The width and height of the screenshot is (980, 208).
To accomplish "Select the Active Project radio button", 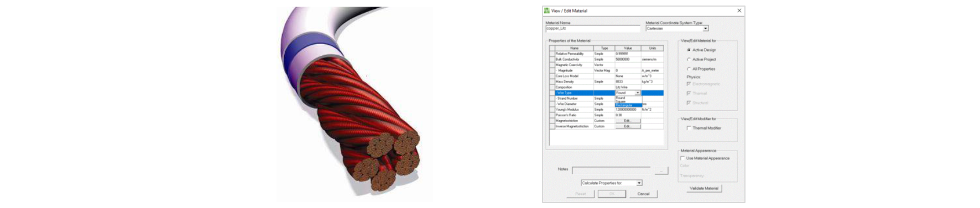I will 689,60.
